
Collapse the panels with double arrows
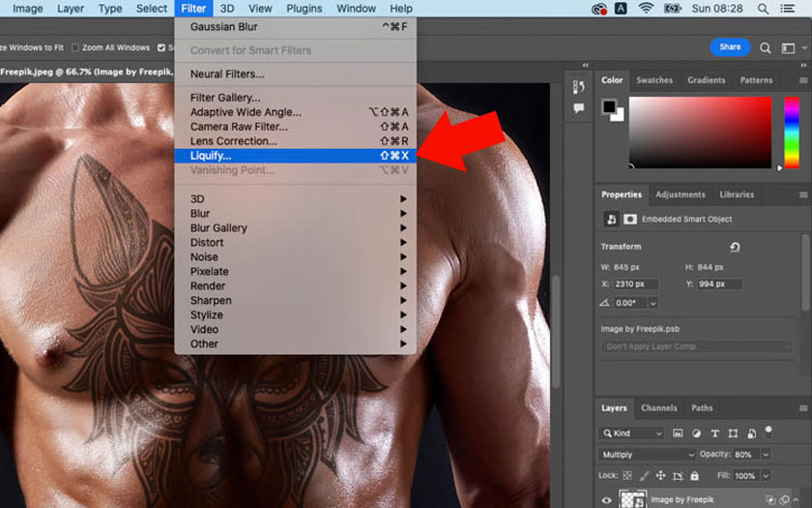click(803, 66)
